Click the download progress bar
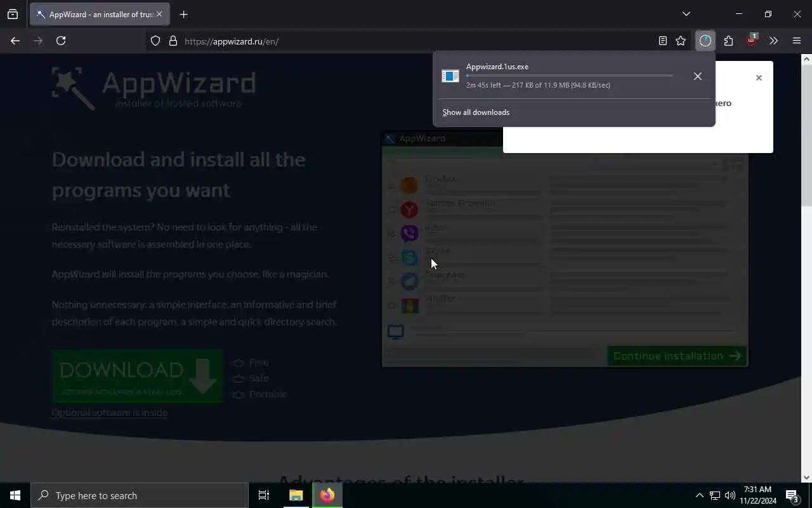Screen dimensions: 812x508 [x=570, y=76]
